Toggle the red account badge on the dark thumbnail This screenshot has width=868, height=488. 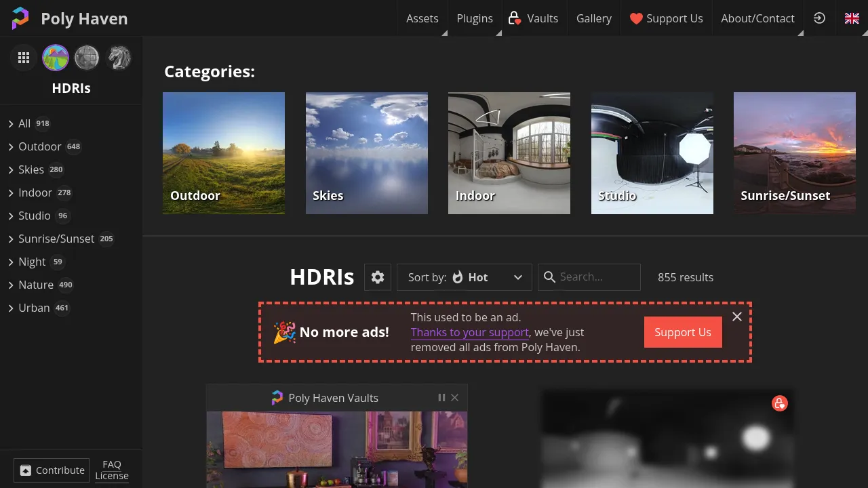780,403
